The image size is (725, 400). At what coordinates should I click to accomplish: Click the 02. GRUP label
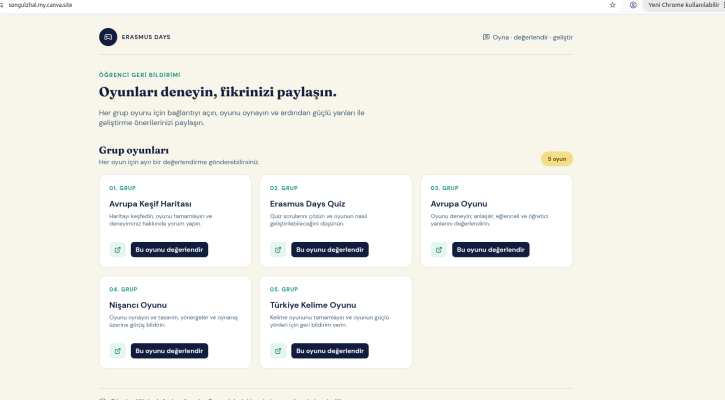[x=283, y=188]
